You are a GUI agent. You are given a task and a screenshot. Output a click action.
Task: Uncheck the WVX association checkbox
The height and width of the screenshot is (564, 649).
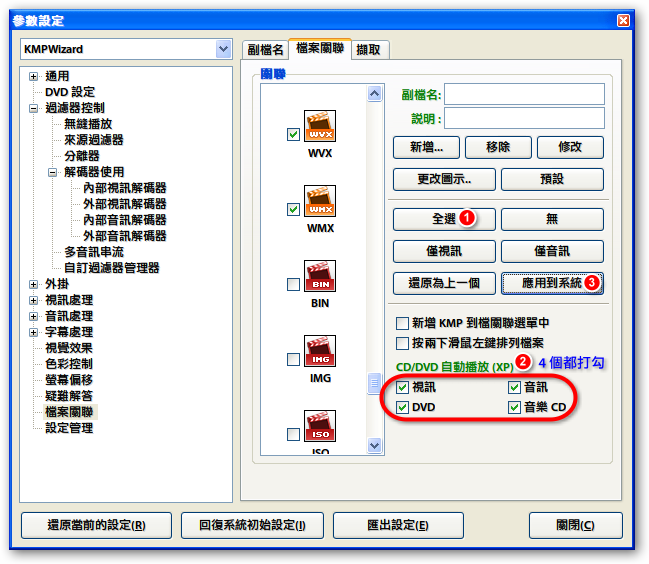click(x=293, y=134)
